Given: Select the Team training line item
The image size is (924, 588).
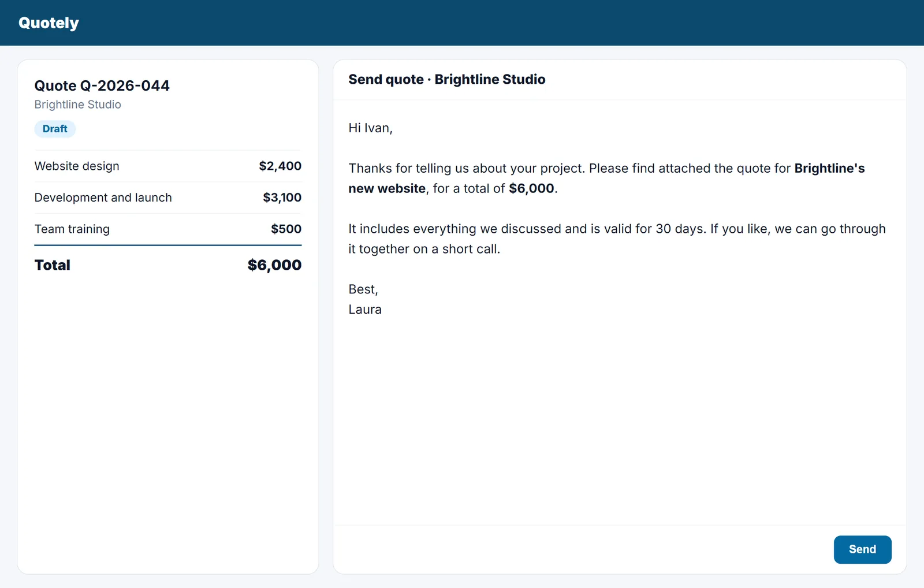Looking at the screenshot, I should click(x=168, y=229).
